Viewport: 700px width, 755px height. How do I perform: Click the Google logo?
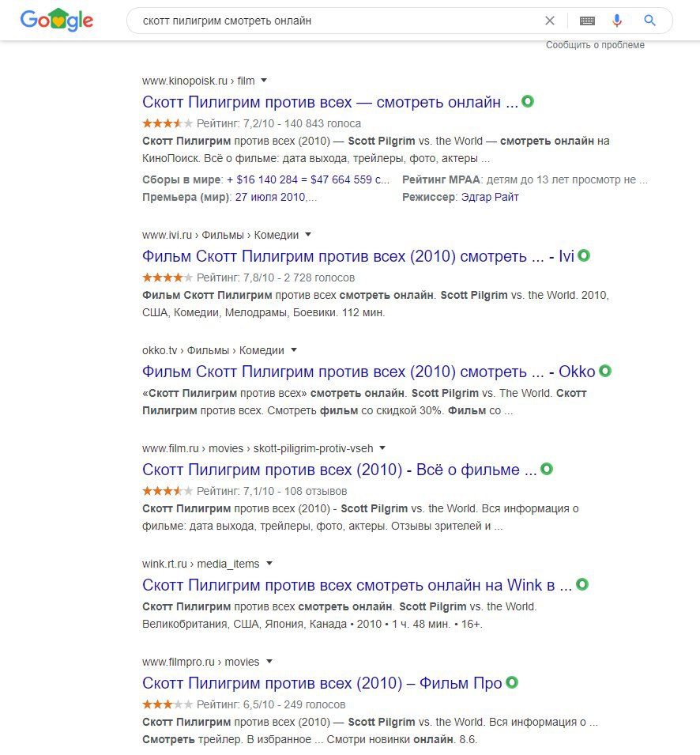tap(57, 21)
